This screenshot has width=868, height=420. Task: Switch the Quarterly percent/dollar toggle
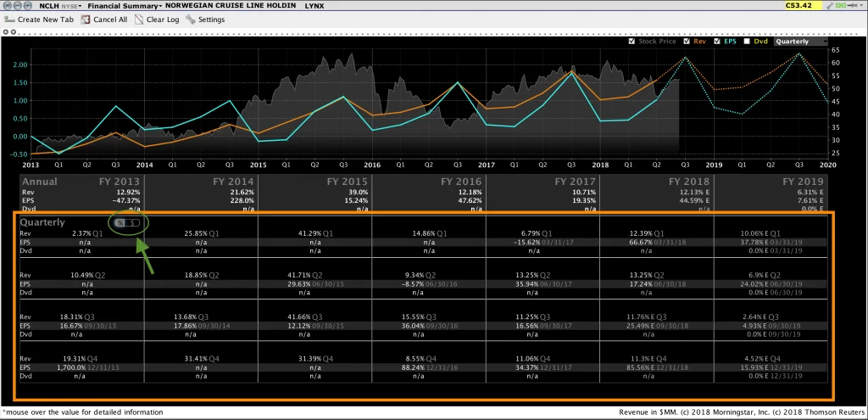coord(127,222)
